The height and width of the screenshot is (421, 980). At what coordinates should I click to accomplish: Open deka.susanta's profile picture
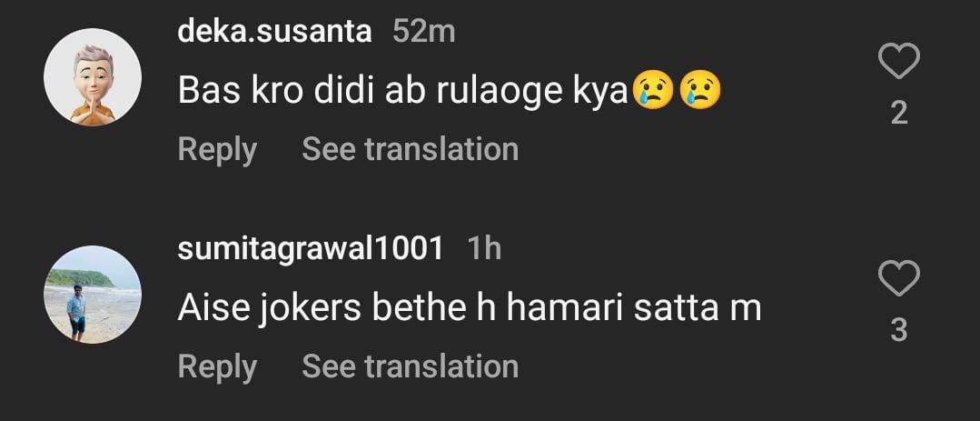click(x=93, y=76)
